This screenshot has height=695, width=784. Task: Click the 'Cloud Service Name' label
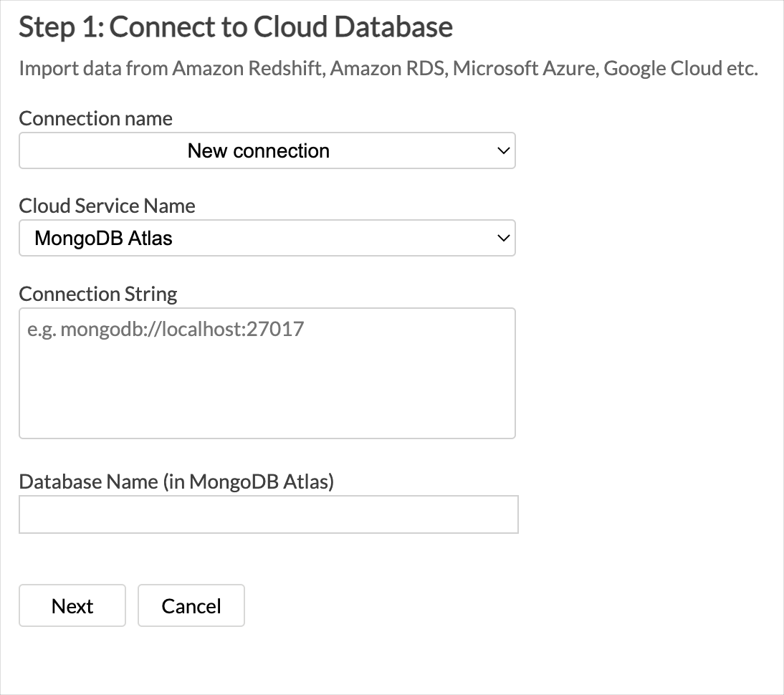point(107,206)
